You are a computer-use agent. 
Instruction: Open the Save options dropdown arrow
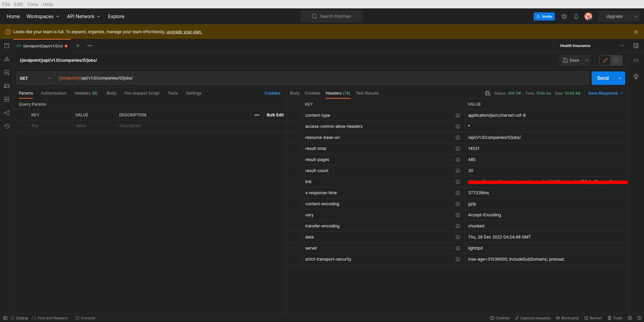[587, 60]
